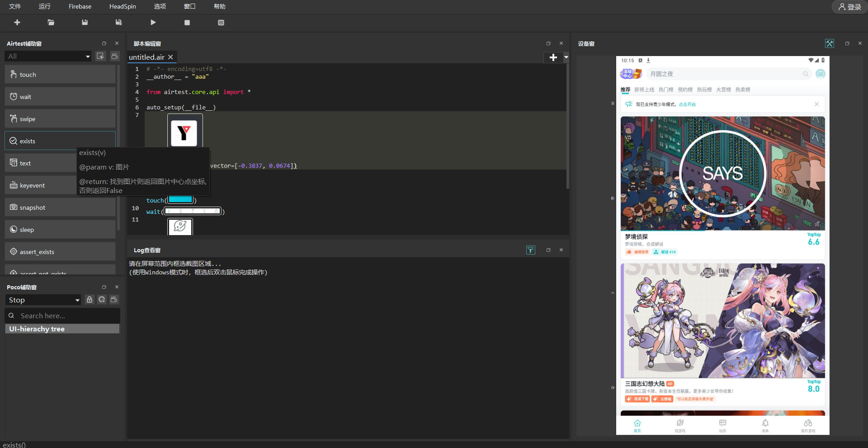
Task: Switch to the 即将上线 tab on the device
Action: point(644,90)
